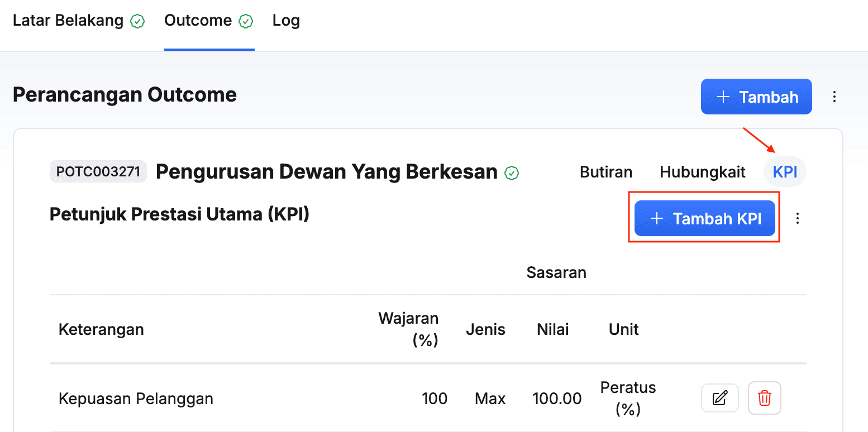The height and width of the screenshot is (432, 868).
Task: Show the Butiran section
Action: [606, 172]
